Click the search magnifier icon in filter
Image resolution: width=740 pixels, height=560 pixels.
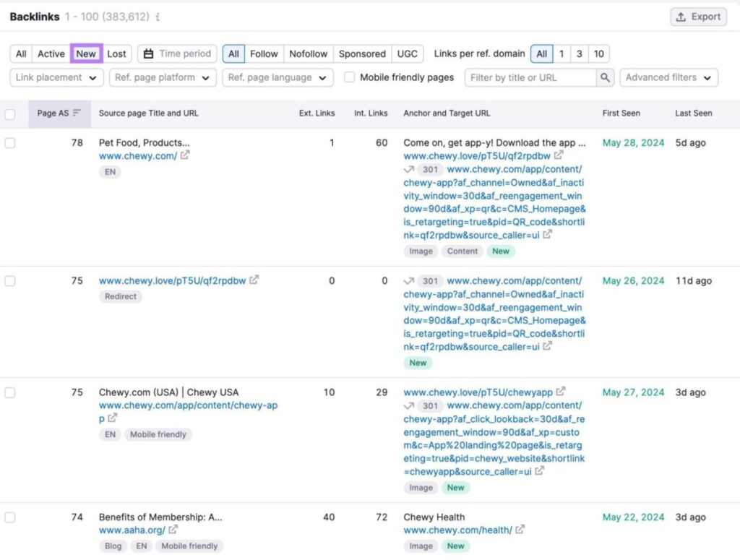(x=605, y=77)
